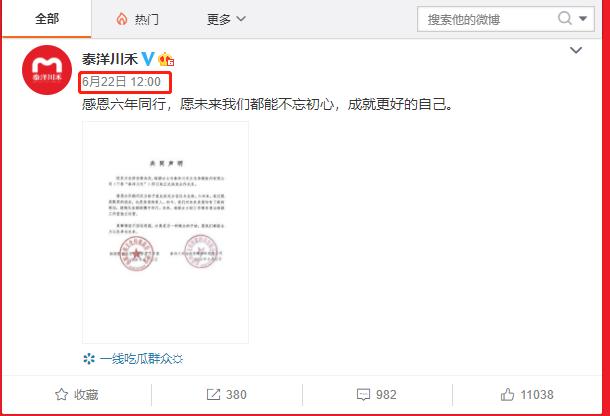This screenshot has width=610, height=416.
Task: Focus the 搜索他的微博 search field
Action: click(x=488, y=19)
